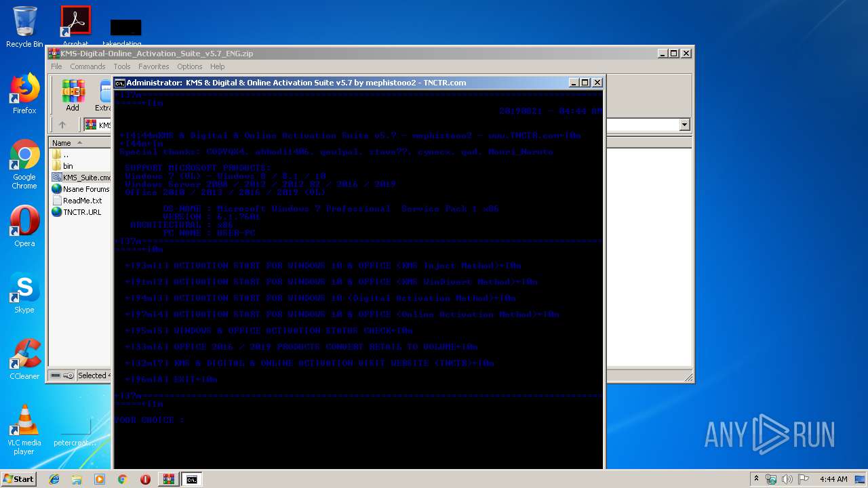Launch the Opera desktop shortcut

[x=24, y=226]
